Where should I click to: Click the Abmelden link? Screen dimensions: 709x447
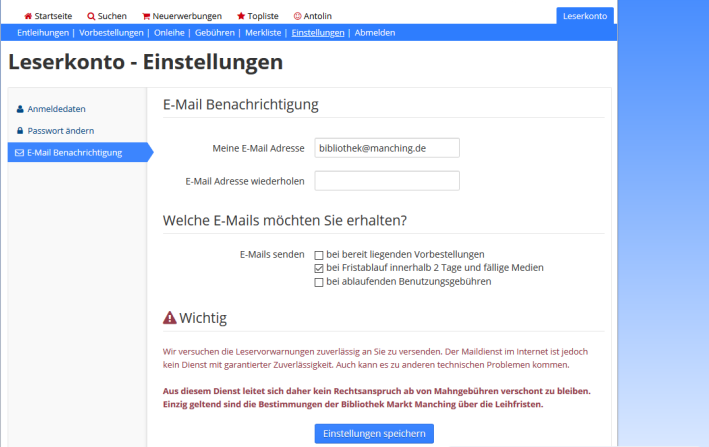tap(375, 33)
